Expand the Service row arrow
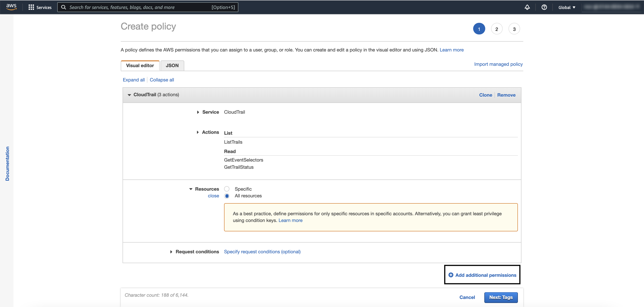The image size is (644, 307). tap(198, 112)
